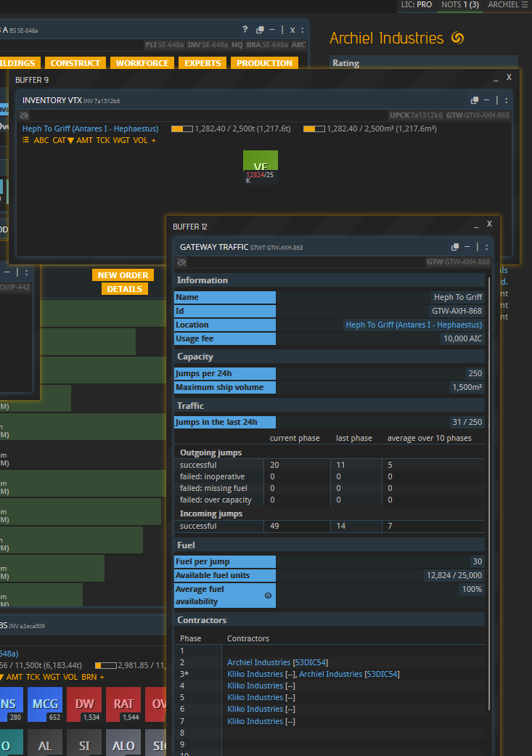Image resolution: width=532 pixels, height=756 pixels.
Task: Sort inventory by CAT dropdown arrow
Action: [70, 140]
